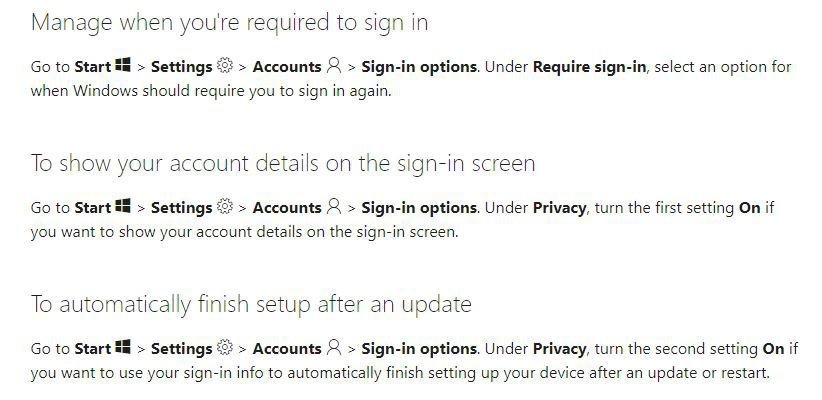Click the person icon in the account details section
The height and width of the screenshot is (400, 822).
(333, 207)
